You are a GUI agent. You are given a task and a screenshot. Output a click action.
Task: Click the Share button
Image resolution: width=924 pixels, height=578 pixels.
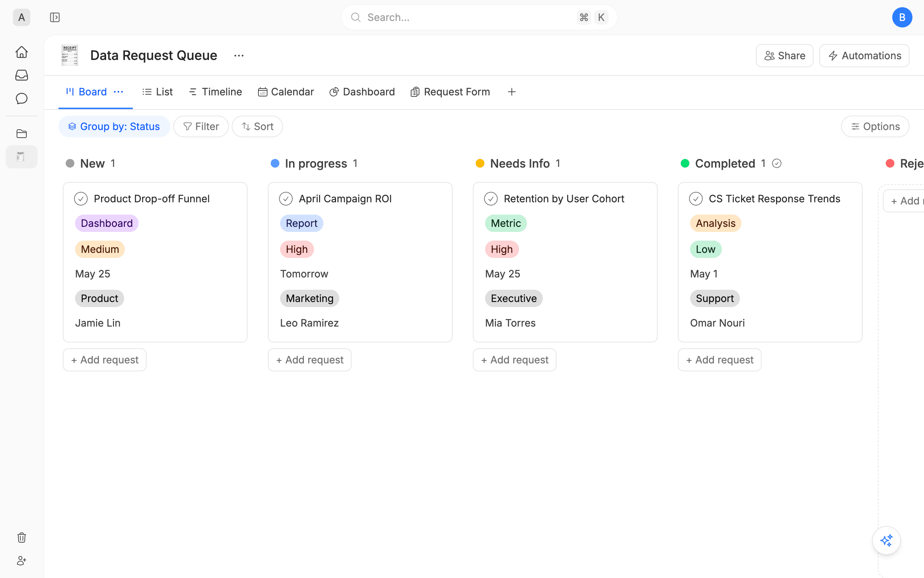[x=785, y=56]
